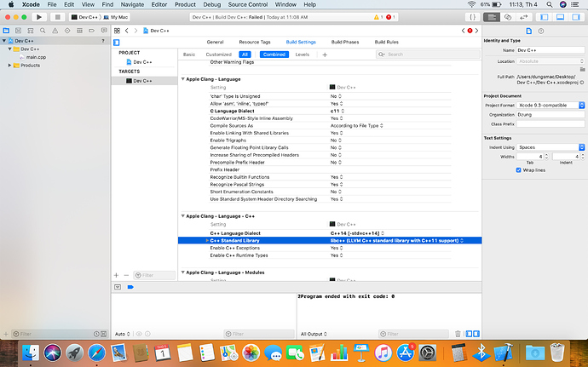
Task: Switch to Levels view
Action: click(x=303, y=54)
